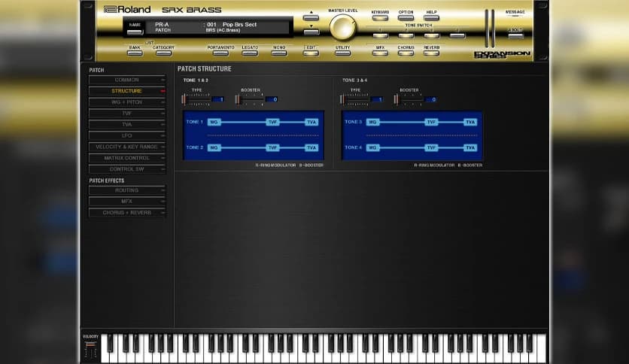
Task: Click the Roland logo
Action: [127, 9]
